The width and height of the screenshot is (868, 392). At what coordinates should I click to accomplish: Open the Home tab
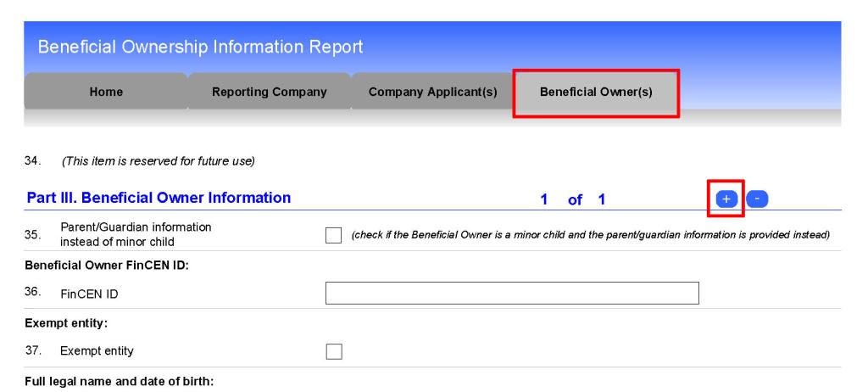click(106, 92)
